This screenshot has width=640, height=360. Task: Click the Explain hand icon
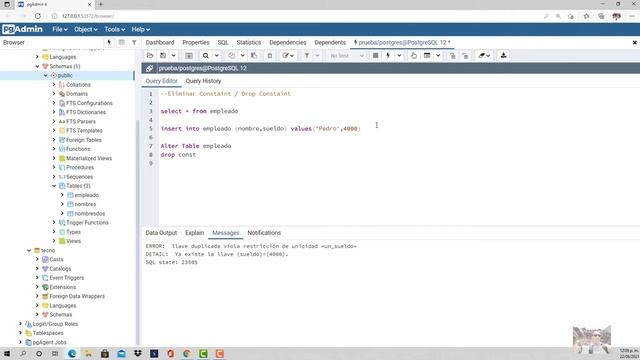click(414, 56)
